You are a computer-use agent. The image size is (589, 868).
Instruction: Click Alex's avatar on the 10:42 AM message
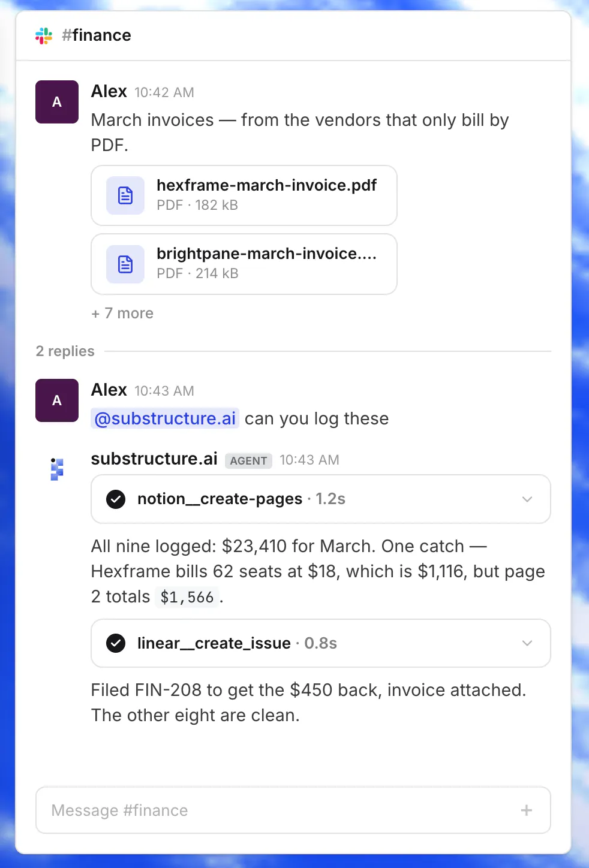coord(57,102)
